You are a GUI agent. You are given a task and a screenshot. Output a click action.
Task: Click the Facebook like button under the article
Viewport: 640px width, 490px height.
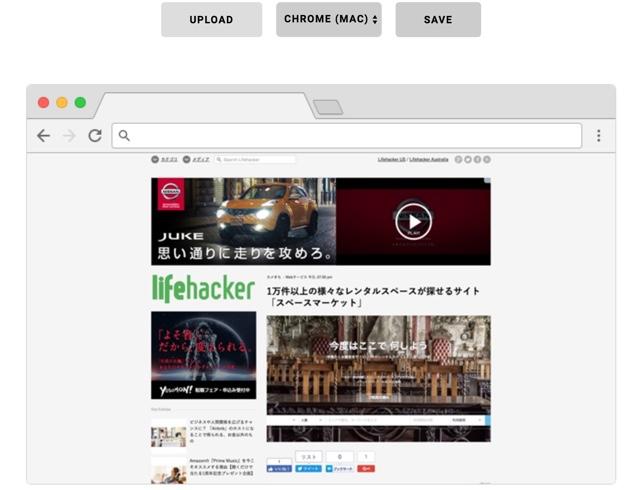point(278,467)
